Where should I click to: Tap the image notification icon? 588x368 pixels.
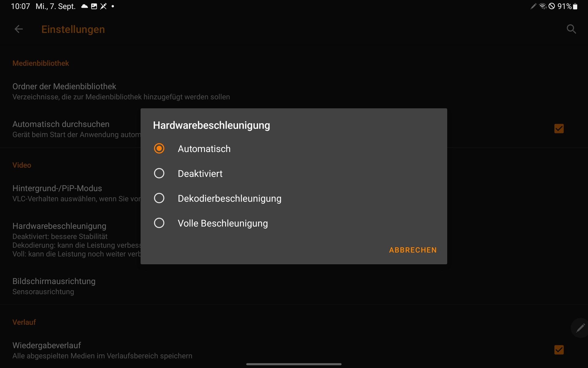click(94, 6)
